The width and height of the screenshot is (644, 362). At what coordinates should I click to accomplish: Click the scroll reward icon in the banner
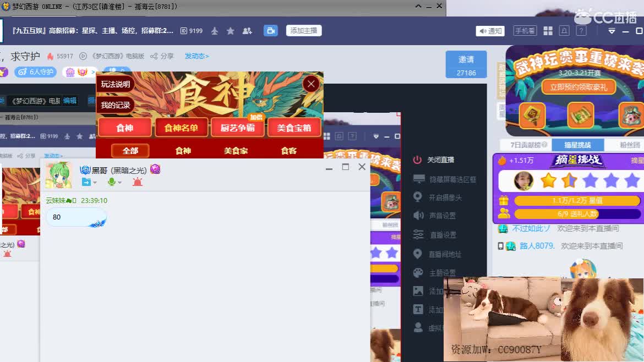(x=580, y=116)
